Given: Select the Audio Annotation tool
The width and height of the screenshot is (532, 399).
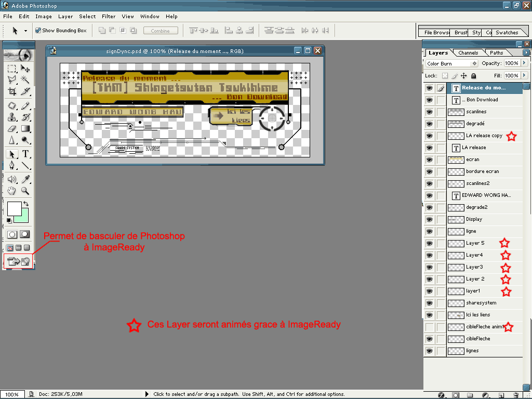Looking at the screenshot, I should click(12, 179).
